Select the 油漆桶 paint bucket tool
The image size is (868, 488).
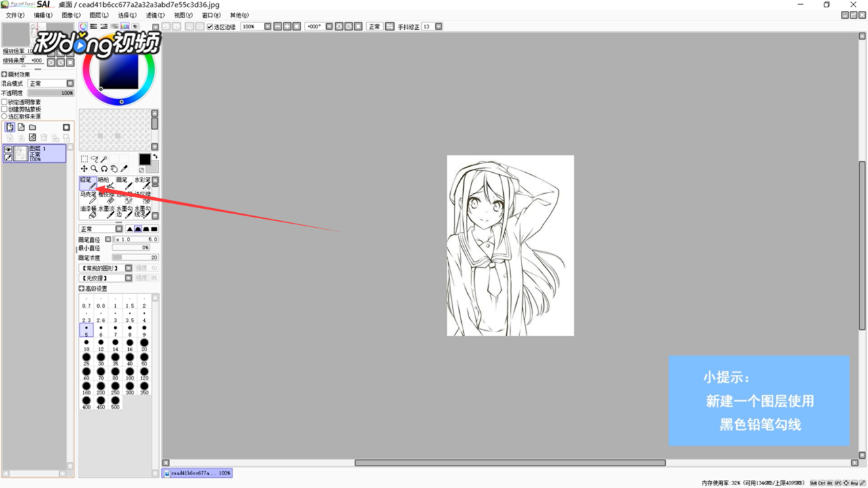click(x=88, y=212)
